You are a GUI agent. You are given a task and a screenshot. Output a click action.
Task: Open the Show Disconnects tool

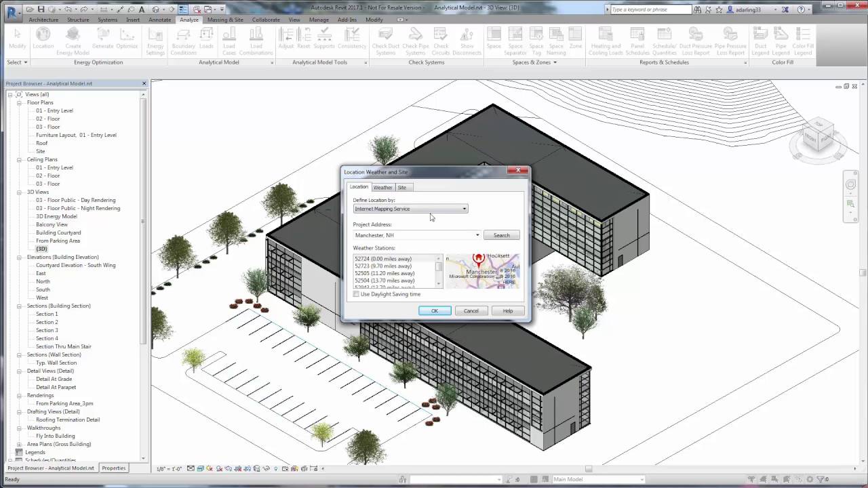coord(467,39)
